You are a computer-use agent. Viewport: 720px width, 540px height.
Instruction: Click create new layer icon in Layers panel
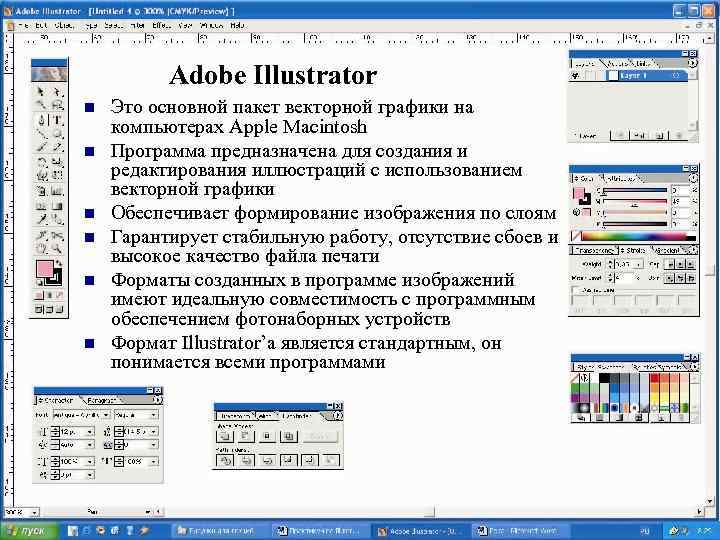point(658,135)
